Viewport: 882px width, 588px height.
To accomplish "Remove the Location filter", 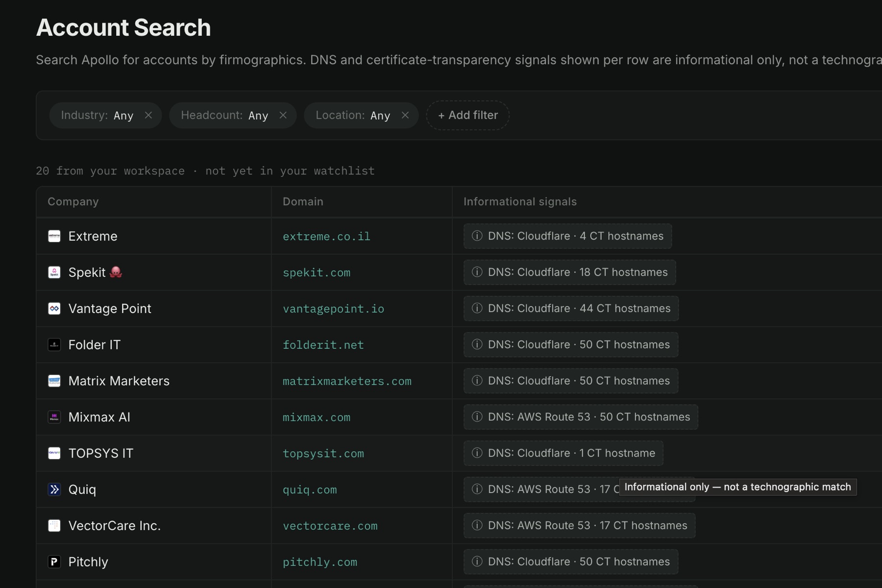I will [x=405, y=115].
